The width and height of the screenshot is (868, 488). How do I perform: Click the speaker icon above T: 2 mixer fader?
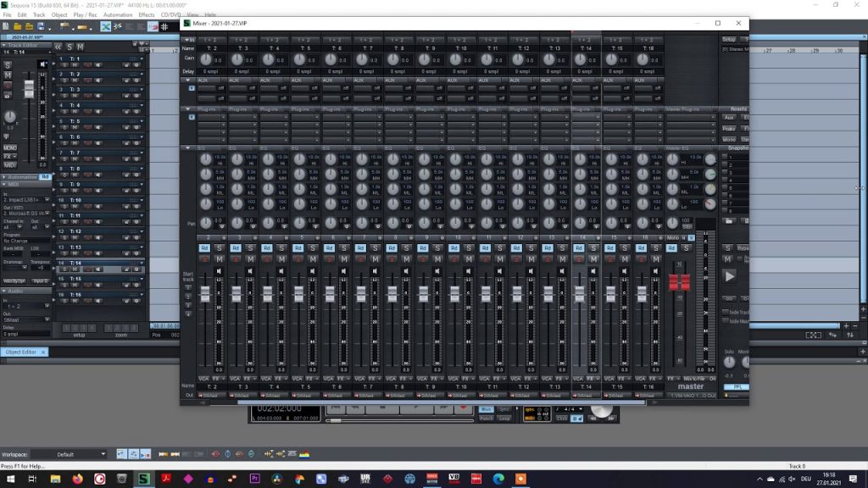[219, 271]
